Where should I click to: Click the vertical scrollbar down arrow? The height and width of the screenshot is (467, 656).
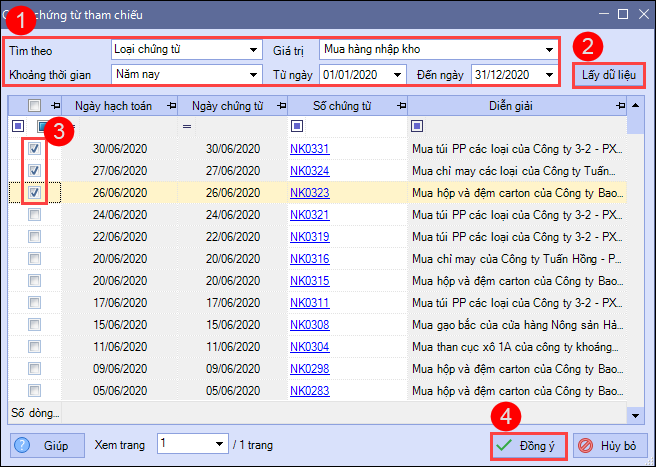pyautogui.click(x=636, y=414)
